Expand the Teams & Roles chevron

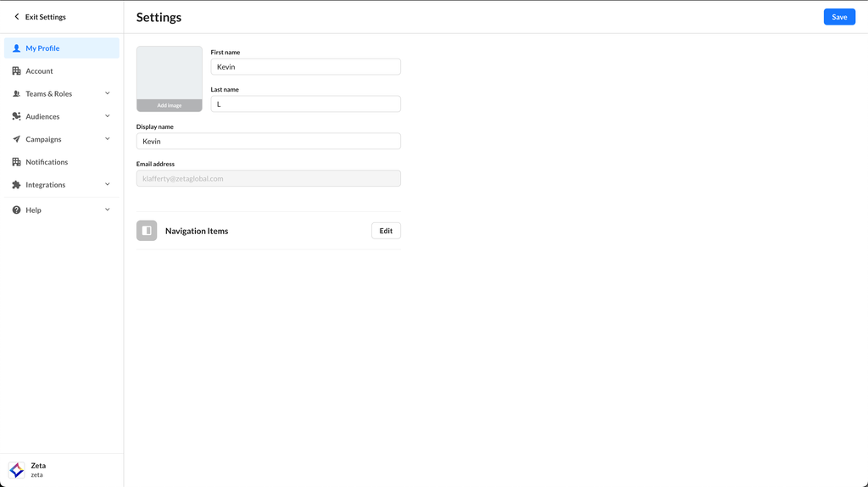tap(108, 93)
